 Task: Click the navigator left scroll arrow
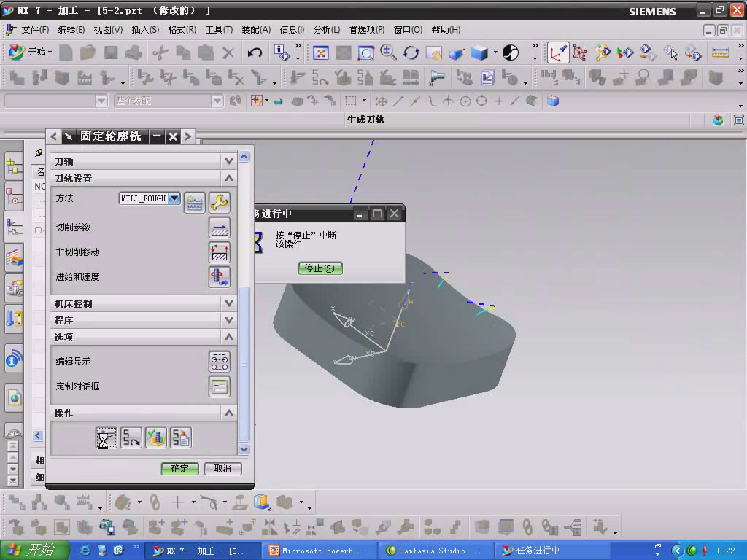pos(38,436)
